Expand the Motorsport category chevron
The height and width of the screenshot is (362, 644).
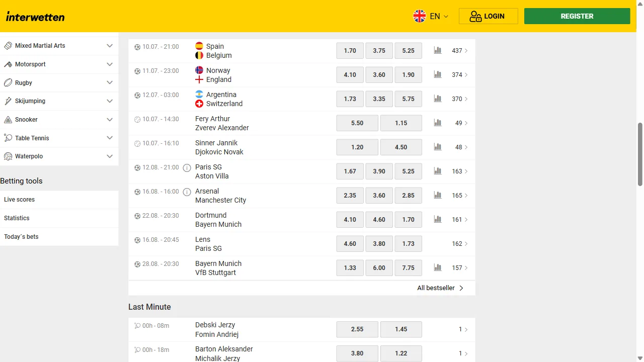110,64
